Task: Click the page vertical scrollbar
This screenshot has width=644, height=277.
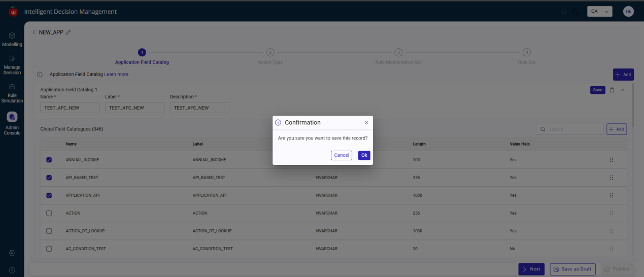Action: pos(633,107)
